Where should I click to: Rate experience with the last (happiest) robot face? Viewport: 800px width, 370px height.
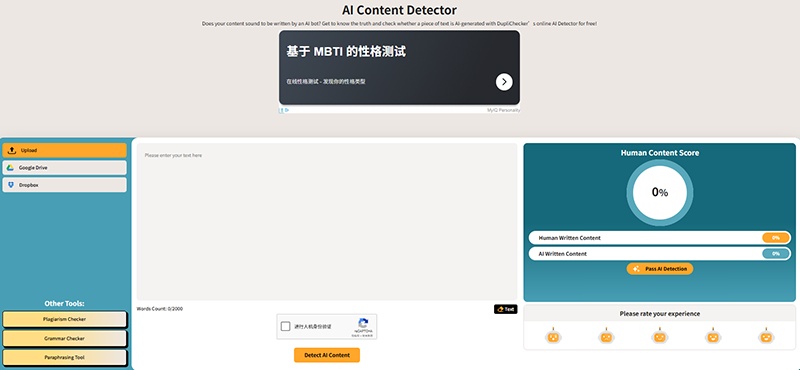click(766, 336)
